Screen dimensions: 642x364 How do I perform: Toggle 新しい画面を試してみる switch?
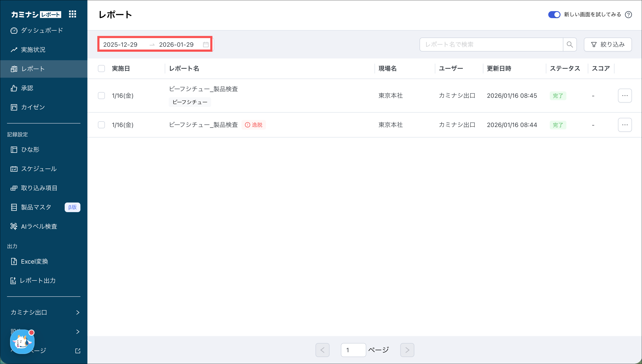(x=554, y=15)
